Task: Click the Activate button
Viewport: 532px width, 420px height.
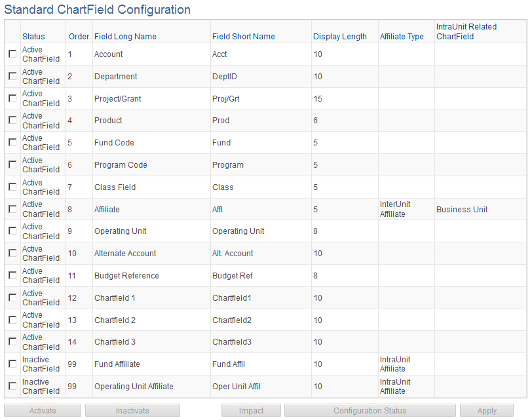Action: point(43,410)
